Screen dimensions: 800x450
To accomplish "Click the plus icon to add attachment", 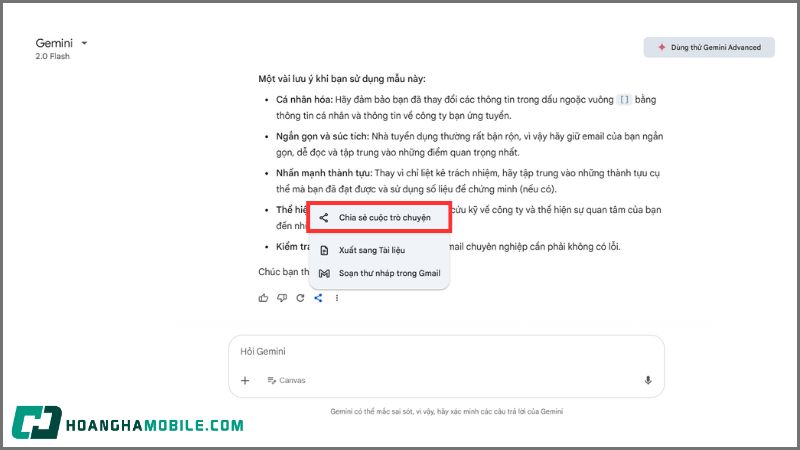I will pyautogui.click(x=245, y=380).
